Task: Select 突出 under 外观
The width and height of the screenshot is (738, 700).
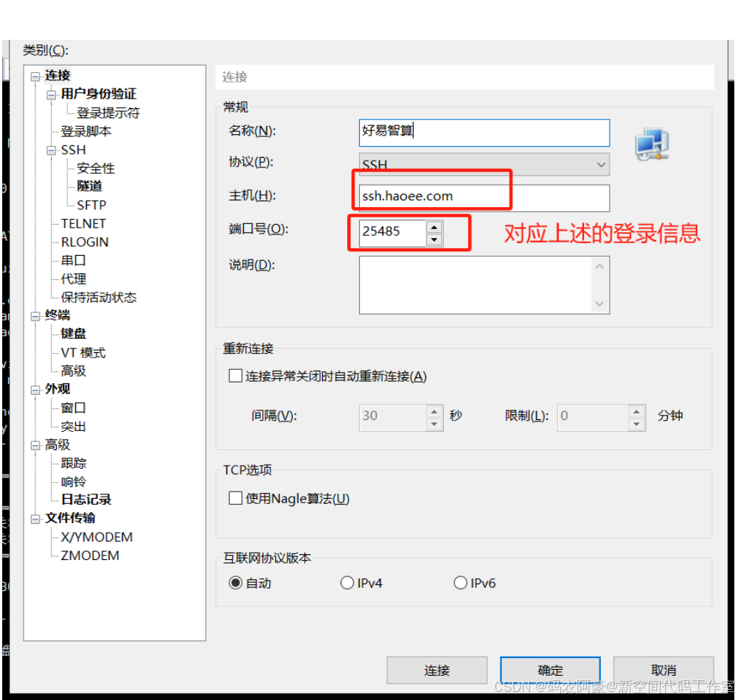Action: click(74, 427)
